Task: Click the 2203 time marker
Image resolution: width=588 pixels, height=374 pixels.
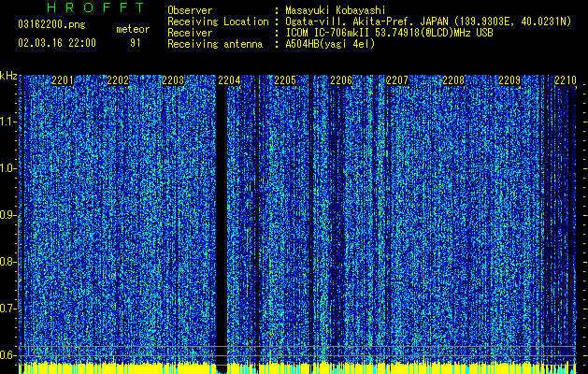Action: (x=173, y=80)
